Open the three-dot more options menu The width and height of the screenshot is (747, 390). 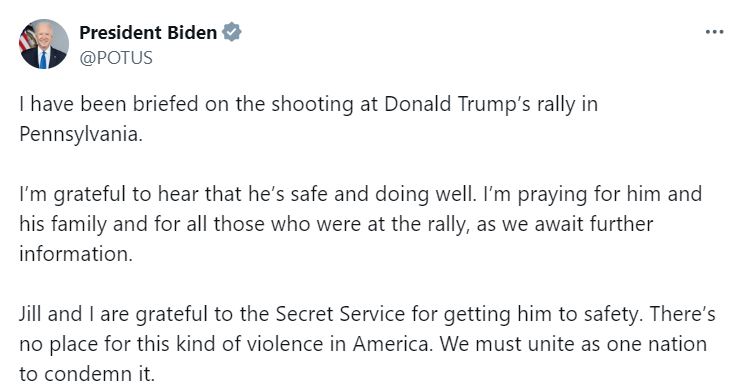[714, 32]
